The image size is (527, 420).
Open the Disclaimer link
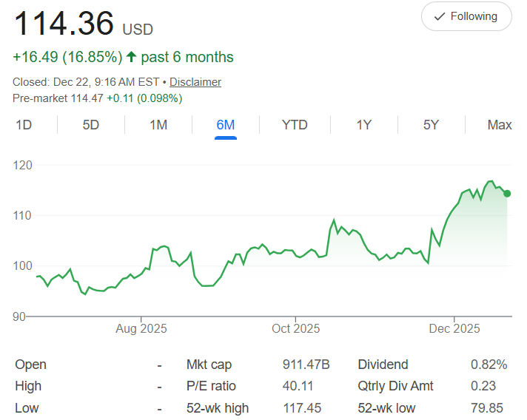(x=195, y=82)
